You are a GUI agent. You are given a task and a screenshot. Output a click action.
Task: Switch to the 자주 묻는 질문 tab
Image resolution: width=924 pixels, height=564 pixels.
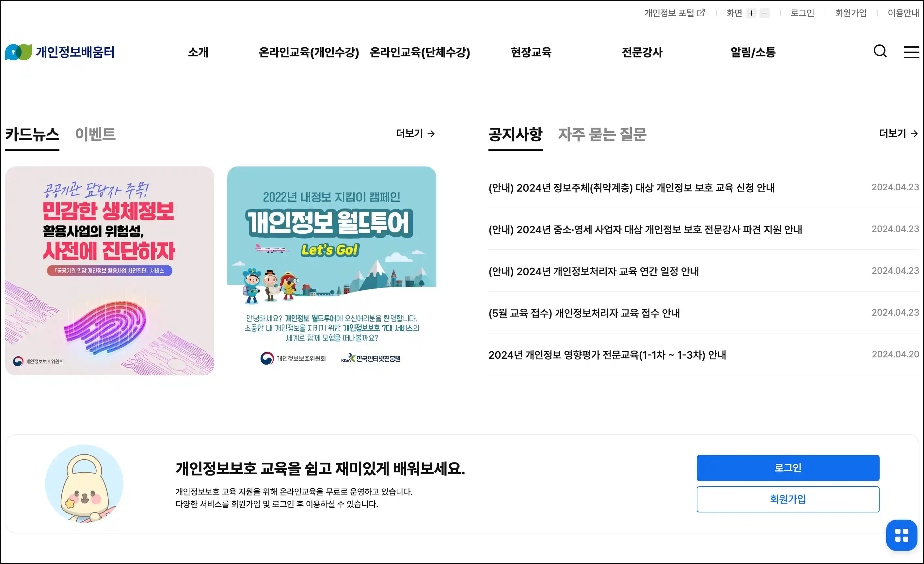(602, 134)
